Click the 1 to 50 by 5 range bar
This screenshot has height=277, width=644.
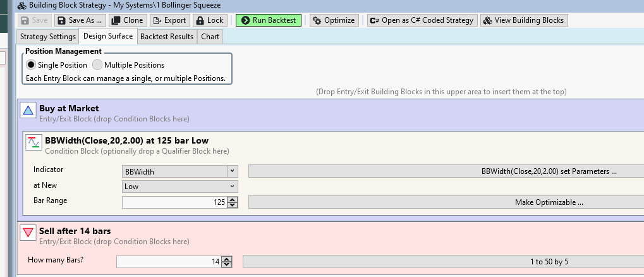[x=443, y=261]
